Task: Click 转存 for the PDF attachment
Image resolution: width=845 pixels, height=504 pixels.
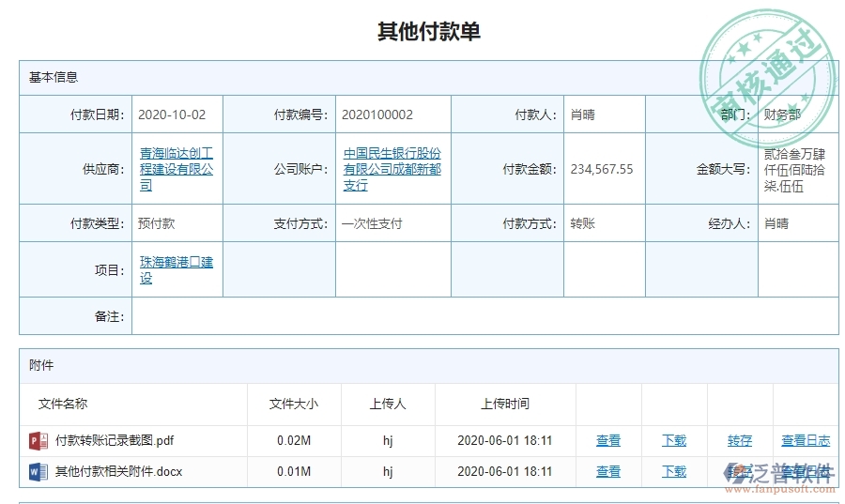Action: pyautogui.click(x=740, y=440)
